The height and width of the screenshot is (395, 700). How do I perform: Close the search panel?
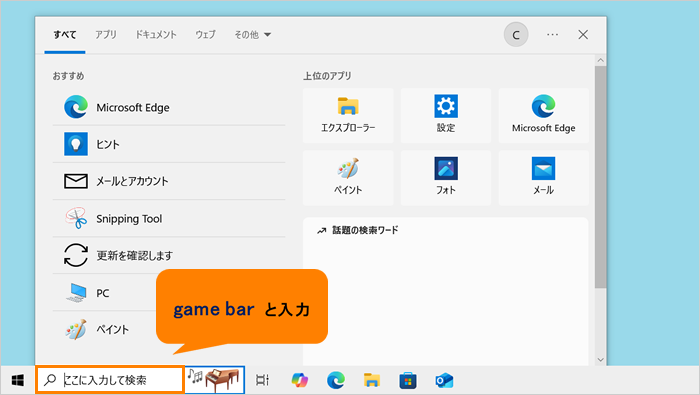(583, 35)
